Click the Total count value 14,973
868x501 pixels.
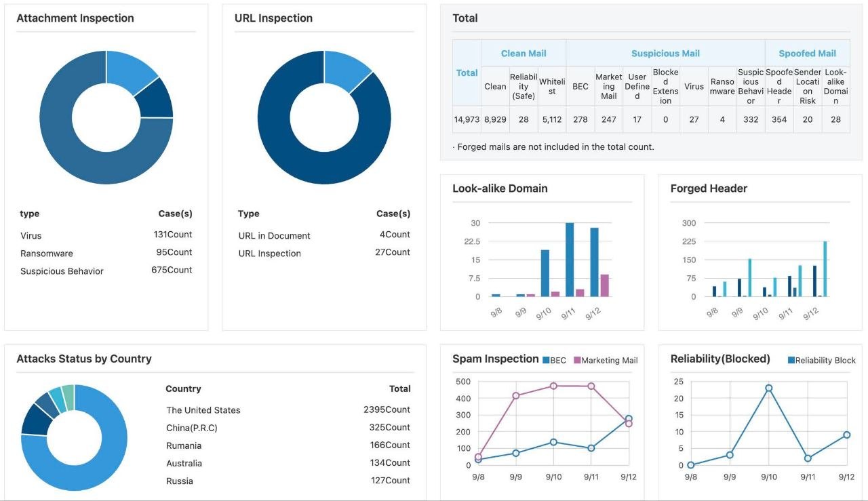pyautogui.click(x=467, y=119)
